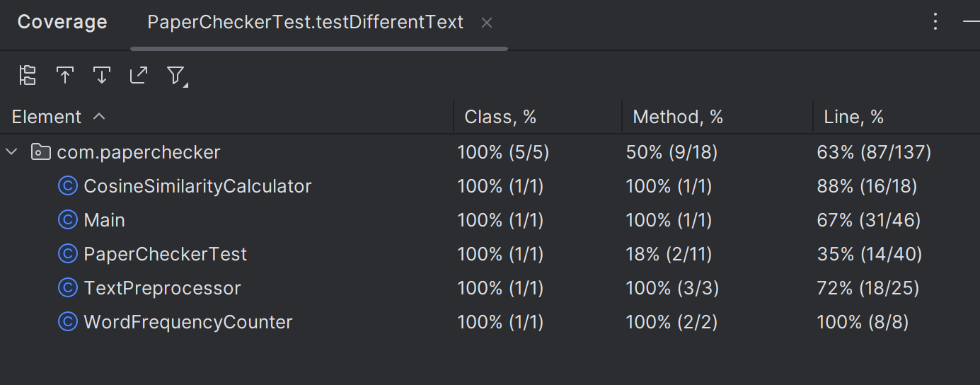
Task: Sort by the Line, % column
Action: pos(853,117)
